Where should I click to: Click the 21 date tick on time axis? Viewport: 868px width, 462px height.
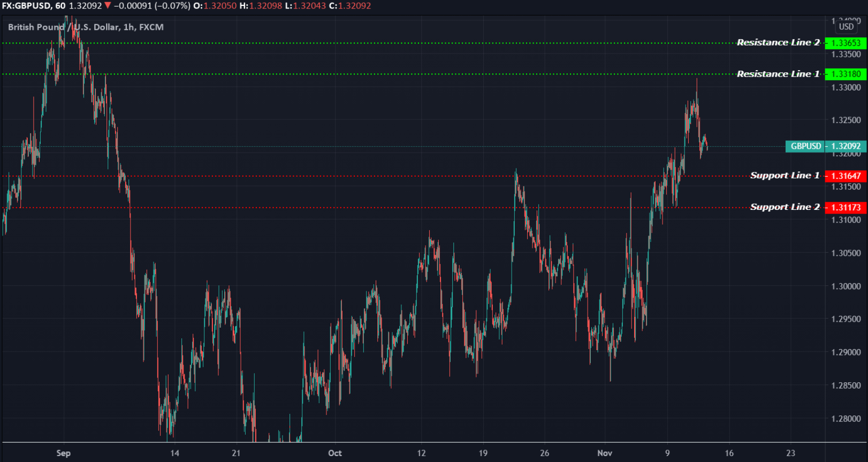pos(236,453)
